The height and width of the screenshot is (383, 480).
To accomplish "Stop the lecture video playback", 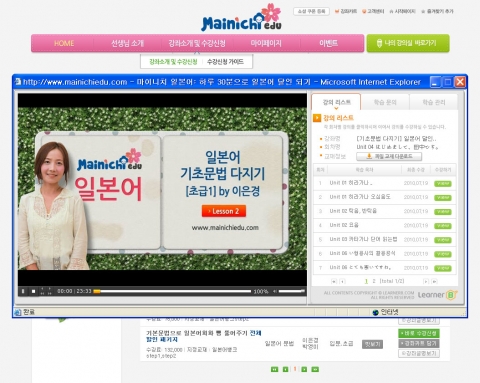I will (33, 291).
